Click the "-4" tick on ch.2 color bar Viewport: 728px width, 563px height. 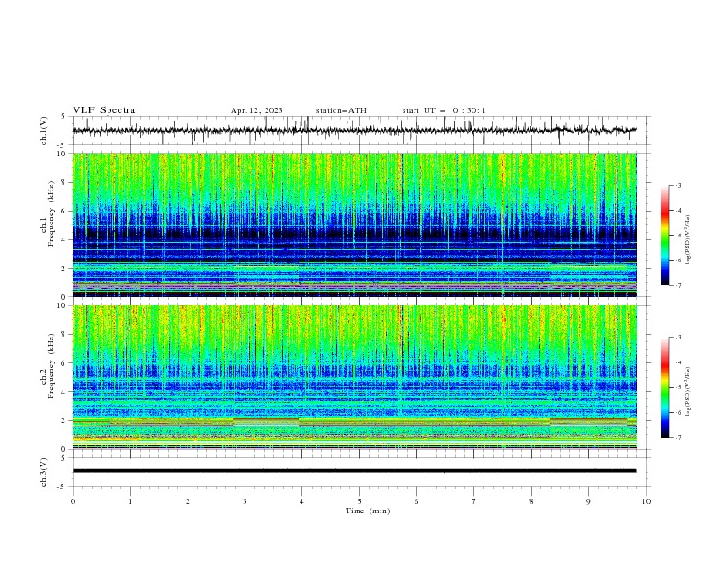pos(677,362)
